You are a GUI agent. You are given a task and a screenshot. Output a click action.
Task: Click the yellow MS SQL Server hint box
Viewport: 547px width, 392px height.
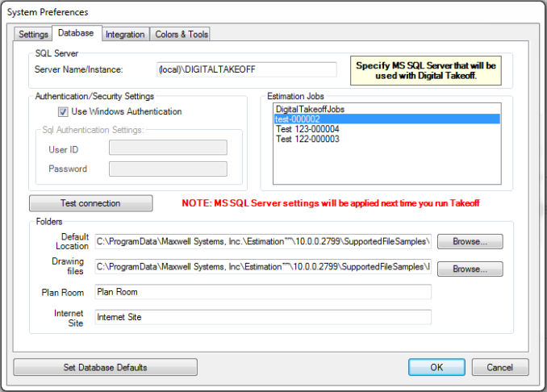coord(426,70)
